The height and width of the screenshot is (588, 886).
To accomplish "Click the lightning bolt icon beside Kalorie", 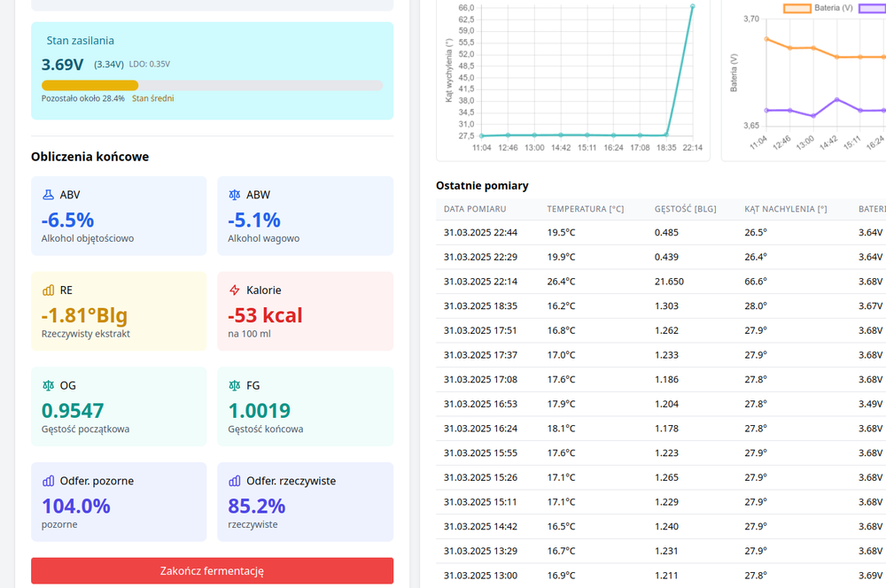I will tap(235, 290).
